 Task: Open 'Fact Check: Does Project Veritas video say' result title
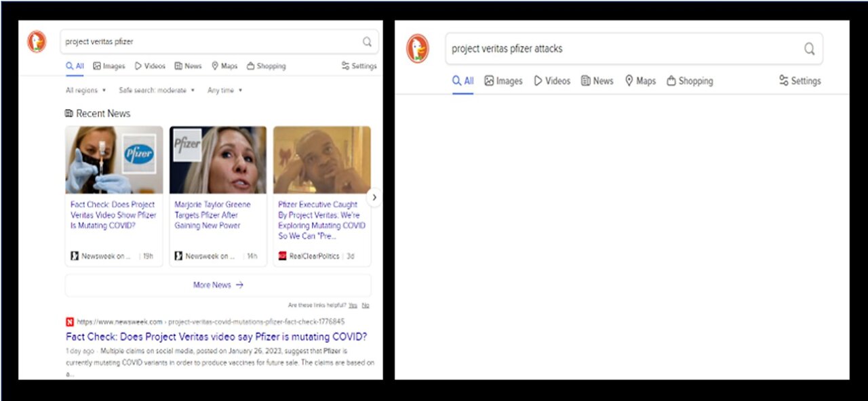click(216, 337)
